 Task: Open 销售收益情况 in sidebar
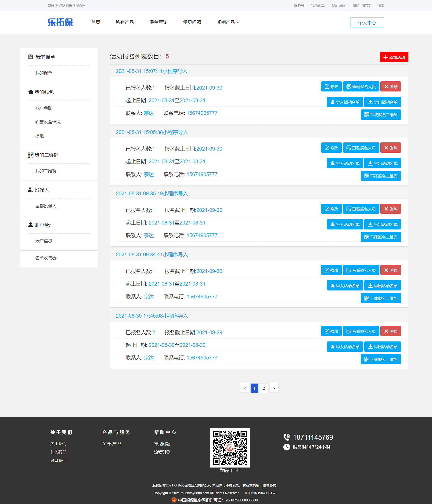click(x=48, y=122)
